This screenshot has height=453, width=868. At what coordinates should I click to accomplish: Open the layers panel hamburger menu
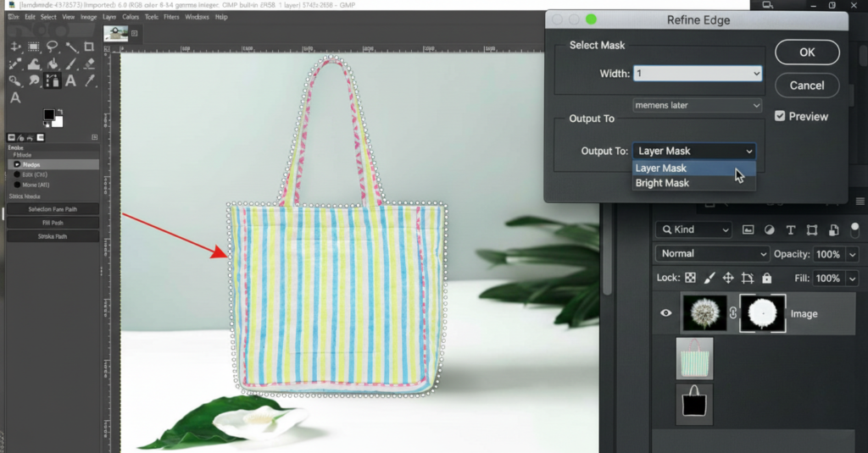point(860,202)
